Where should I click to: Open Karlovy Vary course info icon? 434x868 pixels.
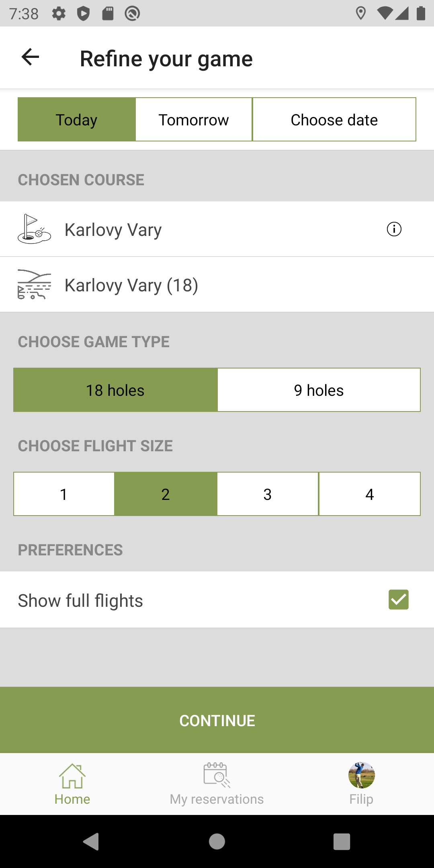coord(394,229)
